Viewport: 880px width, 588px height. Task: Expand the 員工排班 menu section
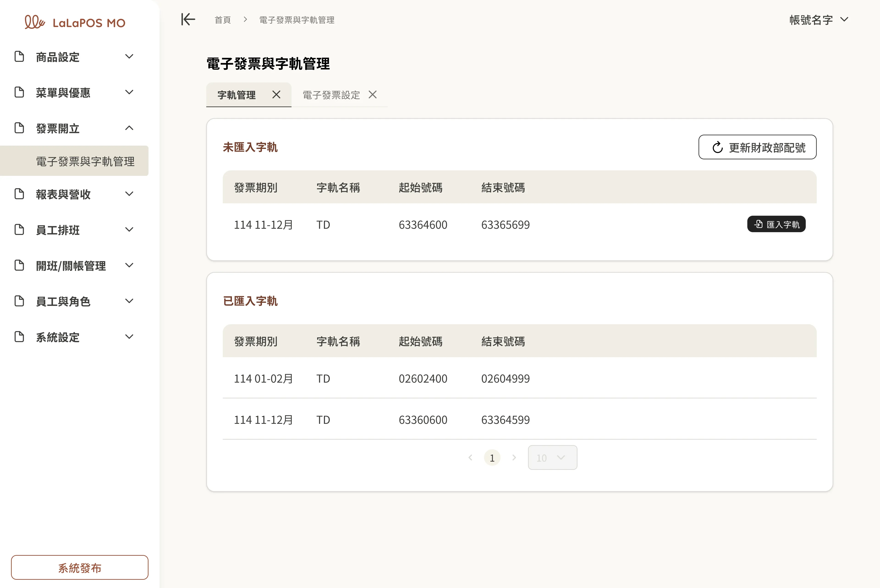point(129,229)
